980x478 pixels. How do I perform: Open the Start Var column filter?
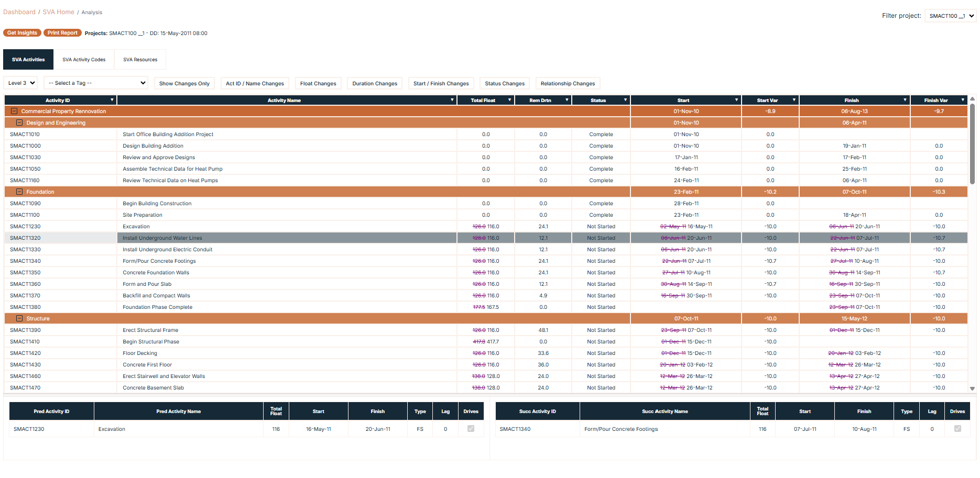pos(793,100)
